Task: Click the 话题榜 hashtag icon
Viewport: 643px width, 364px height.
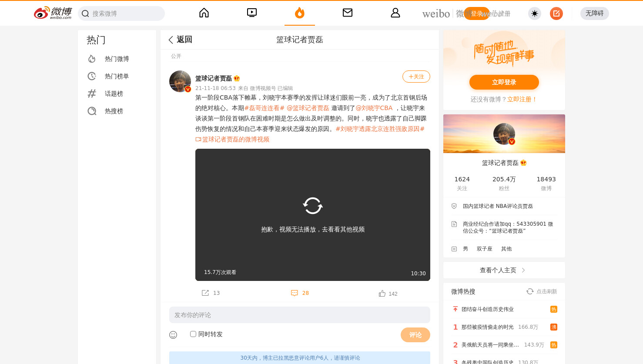Action: (x=92, y=94)
